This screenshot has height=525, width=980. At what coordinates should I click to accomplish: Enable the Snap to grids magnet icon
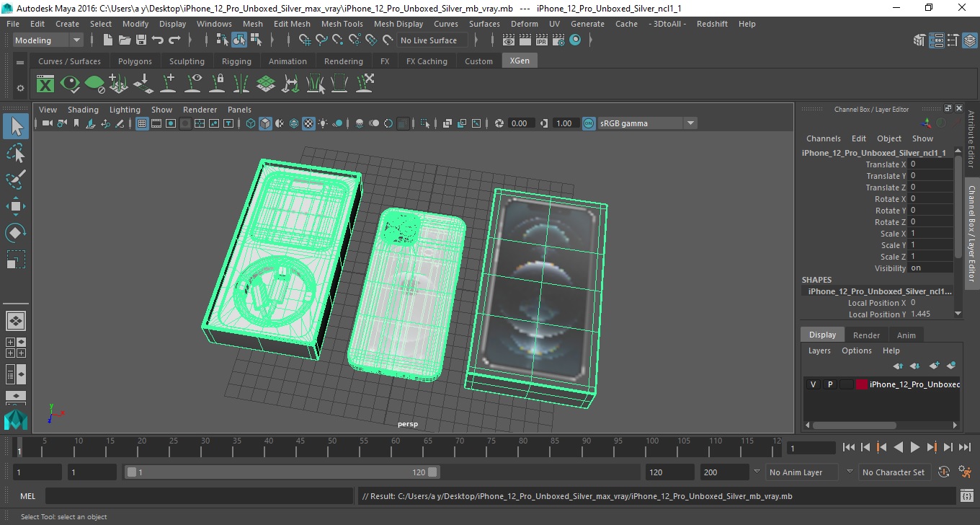pyautogui.click(x=304, y=40)
